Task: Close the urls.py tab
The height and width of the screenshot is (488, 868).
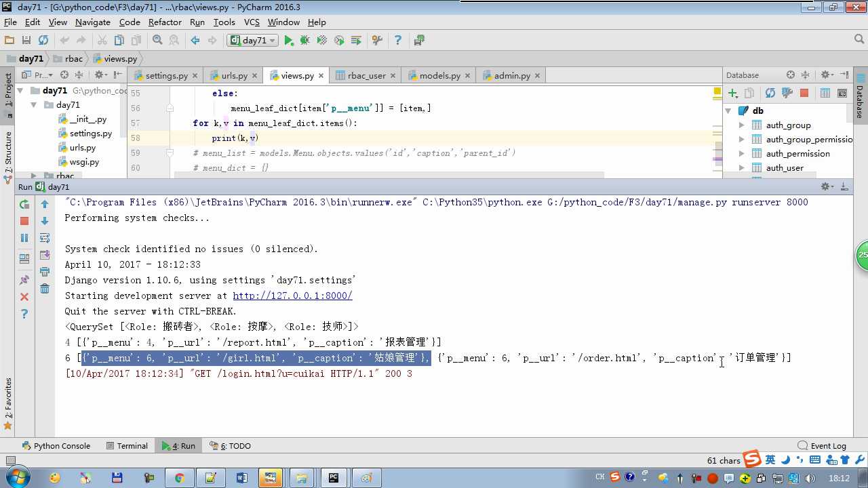Action: [254, 76]
